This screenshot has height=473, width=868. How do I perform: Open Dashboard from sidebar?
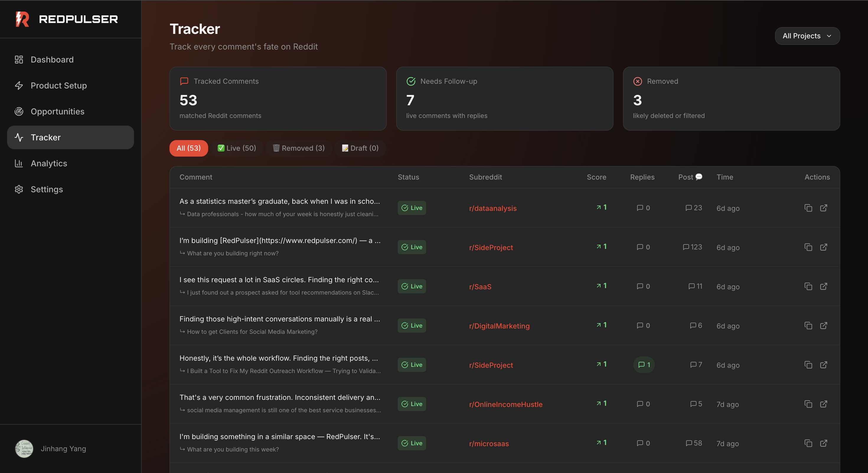(x=52, y=60)
